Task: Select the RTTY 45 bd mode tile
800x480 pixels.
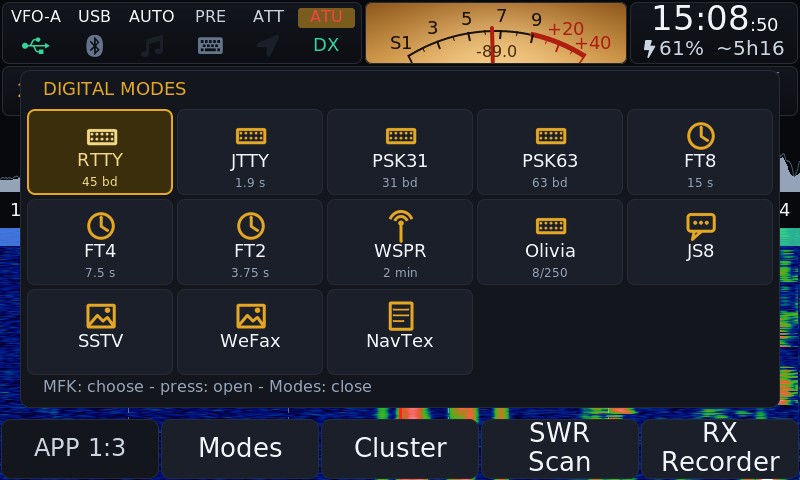Action: coord(100,152)
